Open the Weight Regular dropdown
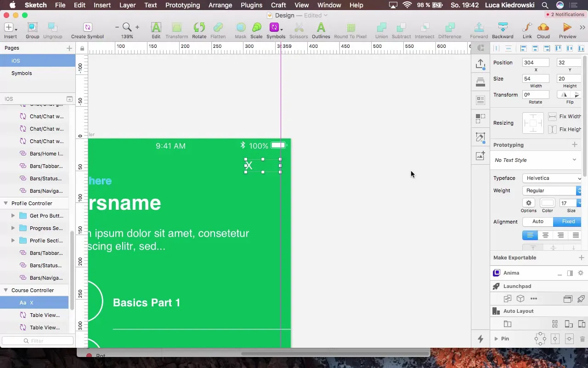Image resolution: width=588 pixels, height=368 pixels. (x=552, y=190)
